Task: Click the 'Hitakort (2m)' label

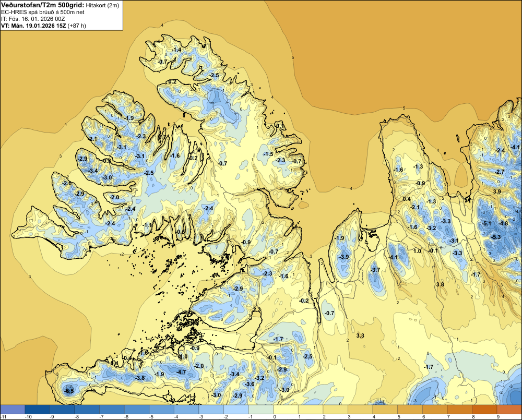Action: pos(102,5)
